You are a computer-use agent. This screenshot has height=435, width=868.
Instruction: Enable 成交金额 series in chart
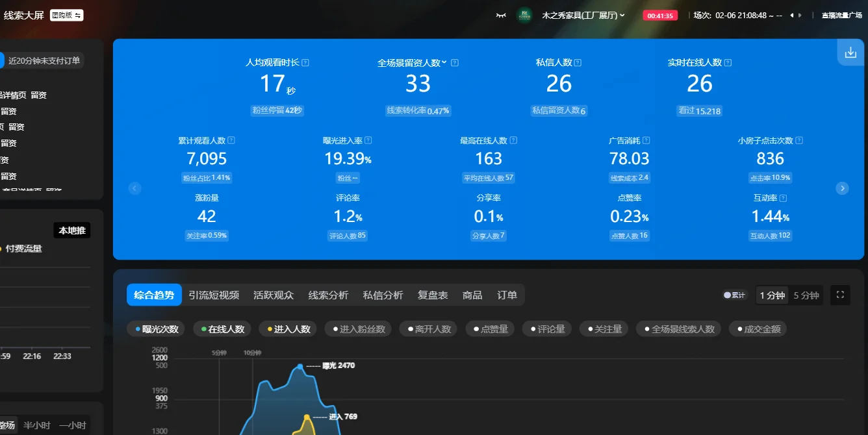point(758,329)
